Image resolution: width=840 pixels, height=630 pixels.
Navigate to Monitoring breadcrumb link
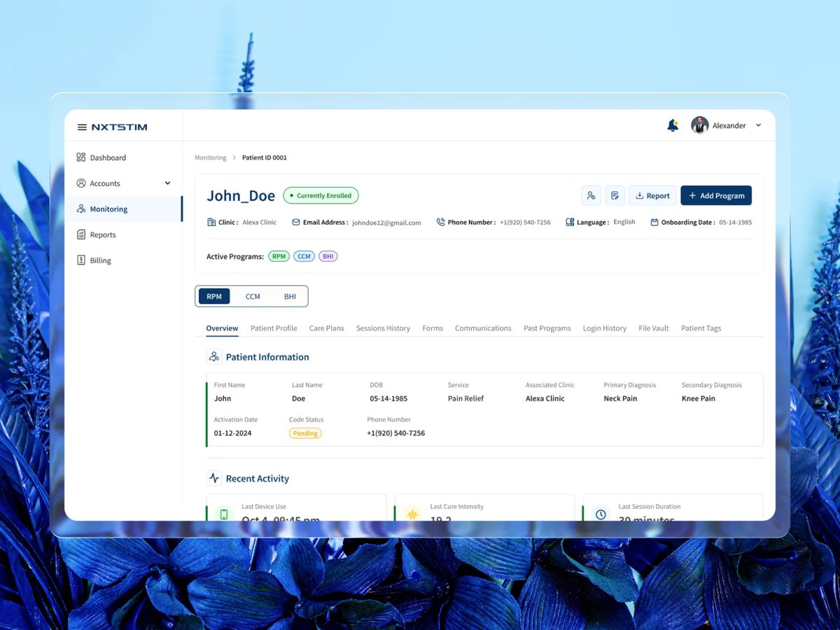(210, 157)
